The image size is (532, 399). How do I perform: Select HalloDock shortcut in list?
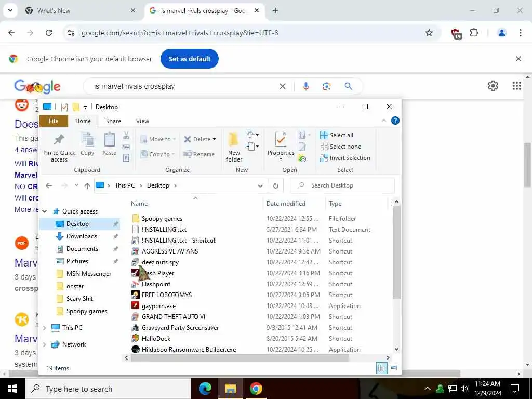[156, 339]
